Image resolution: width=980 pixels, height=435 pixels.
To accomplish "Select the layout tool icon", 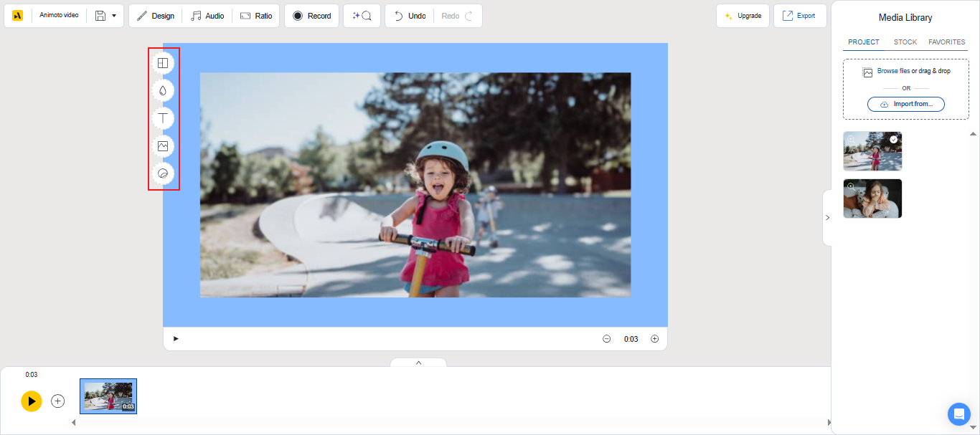I will click(163, 63).
